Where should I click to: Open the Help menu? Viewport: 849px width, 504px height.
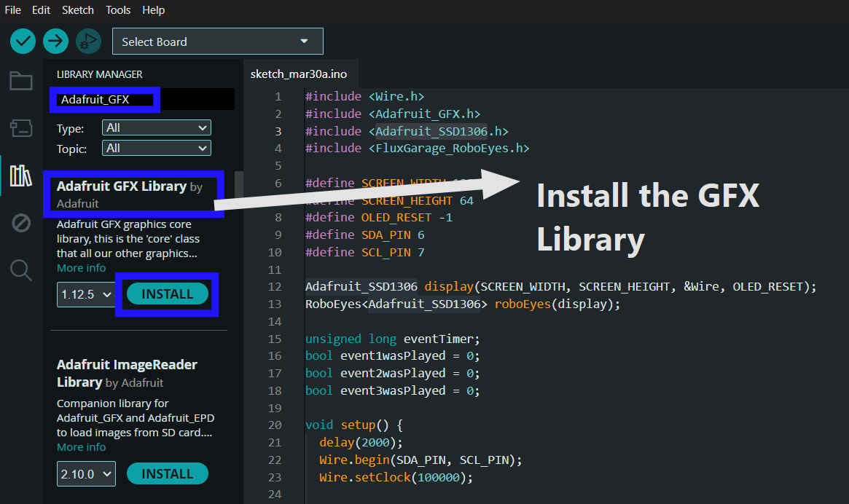coord(153,9)
